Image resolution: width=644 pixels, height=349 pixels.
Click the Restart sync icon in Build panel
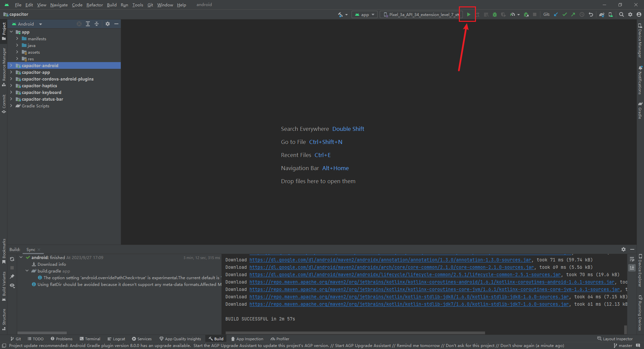click(12, 259)
